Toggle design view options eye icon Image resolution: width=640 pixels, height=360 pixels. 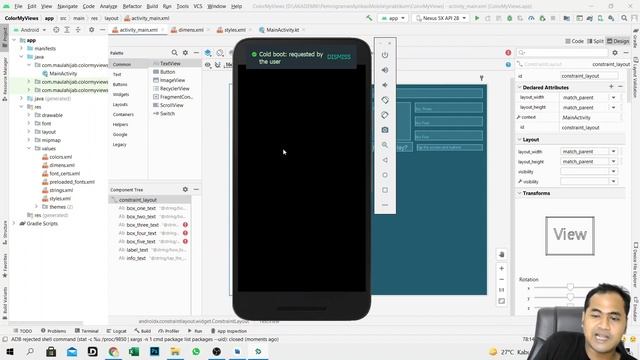208,65
